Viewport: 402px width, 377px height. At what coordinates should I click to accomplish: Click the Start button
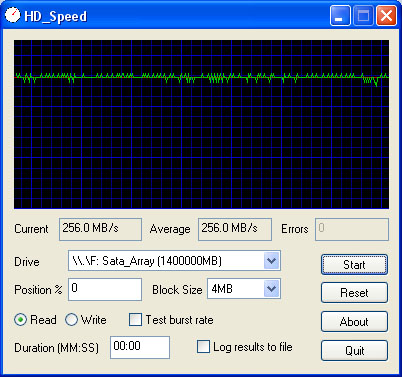[354, 265]
